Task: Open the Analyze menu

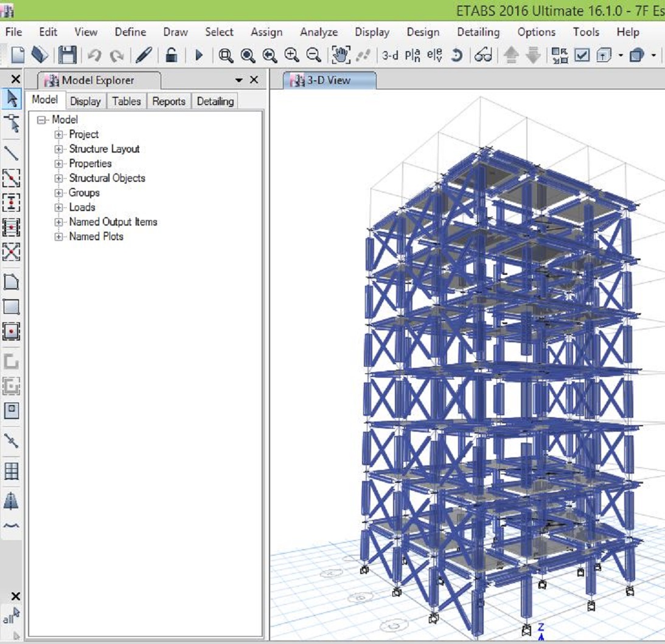Action: [319, 32]
